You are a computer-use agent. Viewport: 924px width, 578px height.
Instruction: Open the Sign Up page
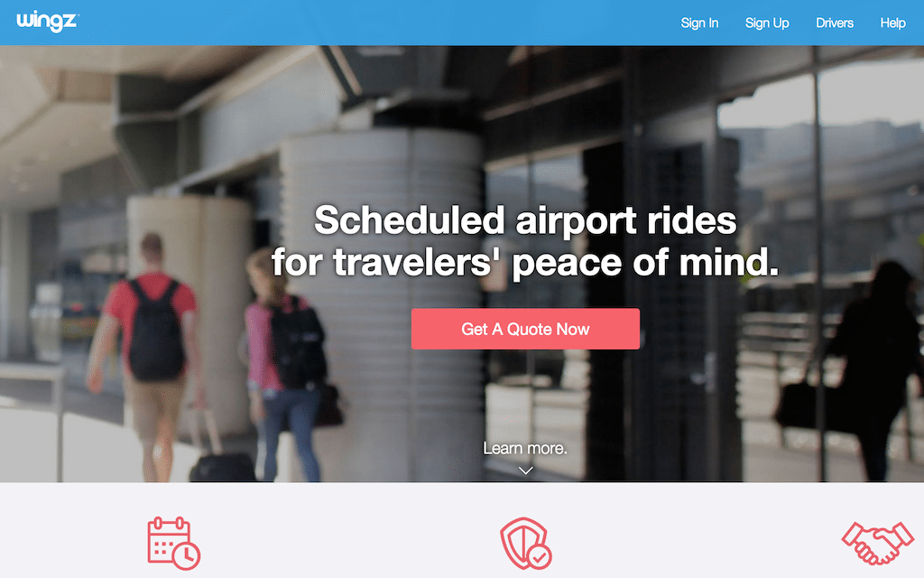(767, 23)
